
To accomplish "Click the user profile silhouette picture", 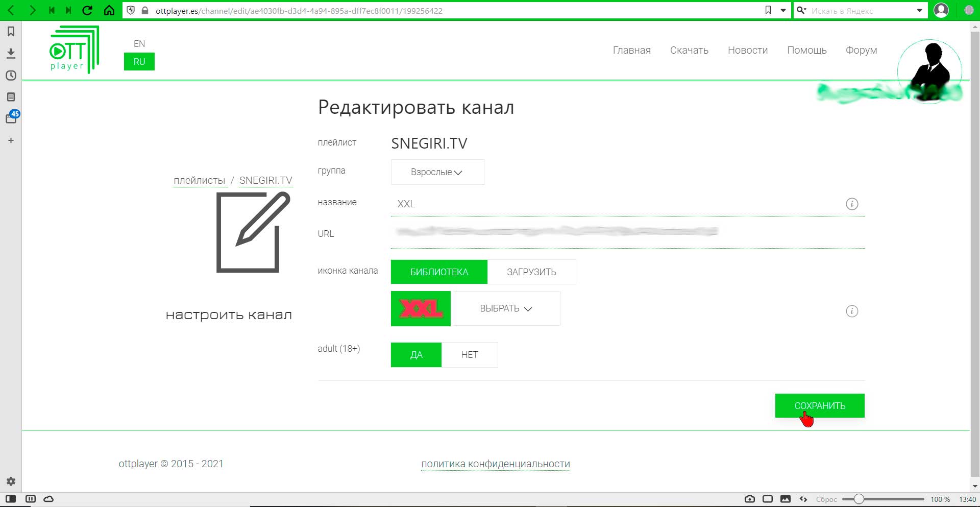I will pyautogui.click(x=929, y=71).
